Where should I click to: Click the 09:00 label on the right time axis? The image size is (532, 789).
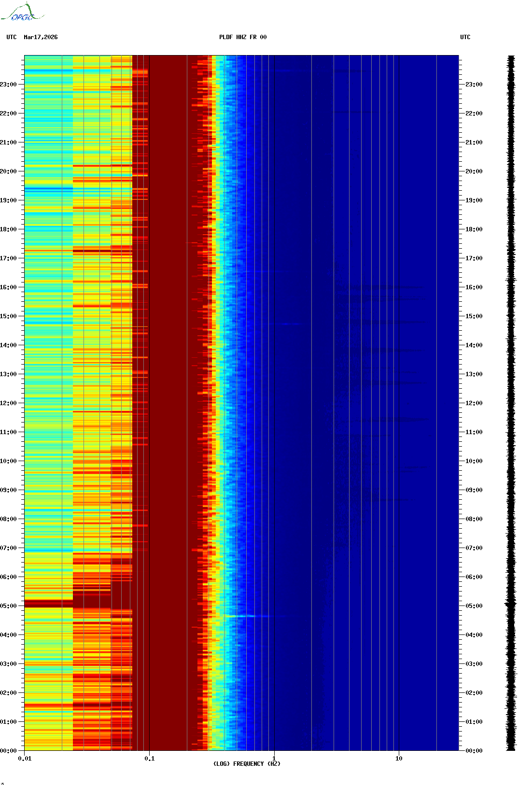(474, 490)
